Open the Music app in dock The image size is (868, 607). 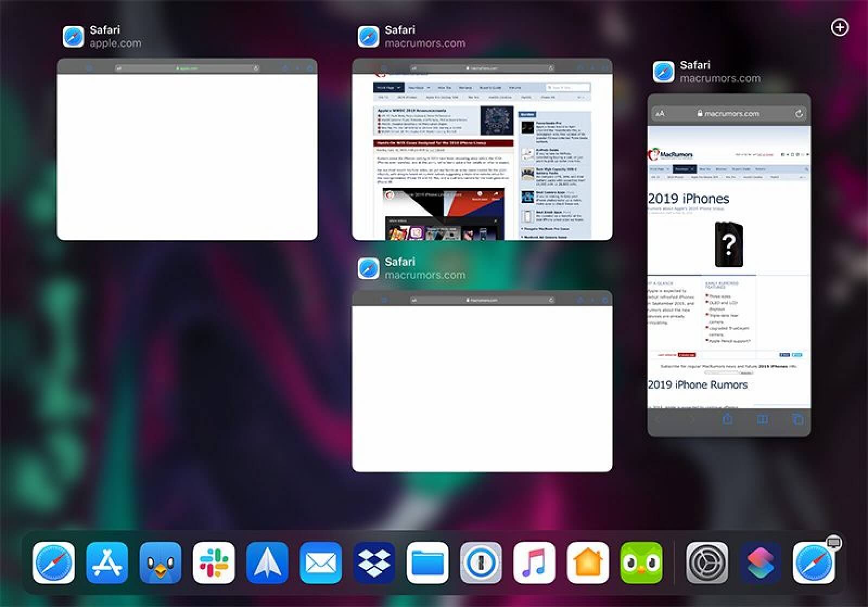click(534, 563)
